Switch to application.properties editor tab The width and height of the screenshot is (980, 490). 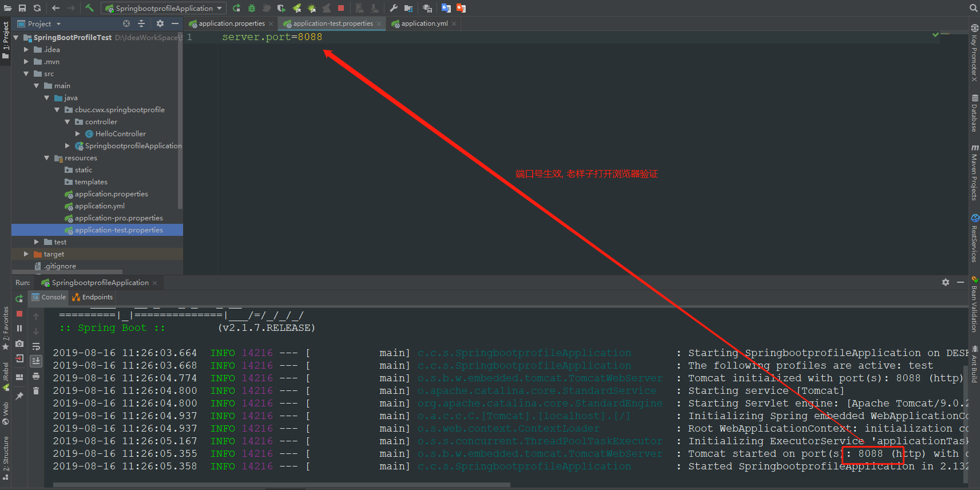click(x=232, y=23)
